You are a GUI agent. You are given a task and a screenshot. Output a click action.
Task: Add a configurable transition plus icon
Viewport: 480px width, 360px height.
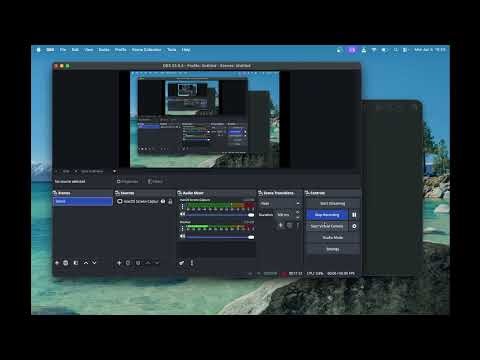[281, 225]
